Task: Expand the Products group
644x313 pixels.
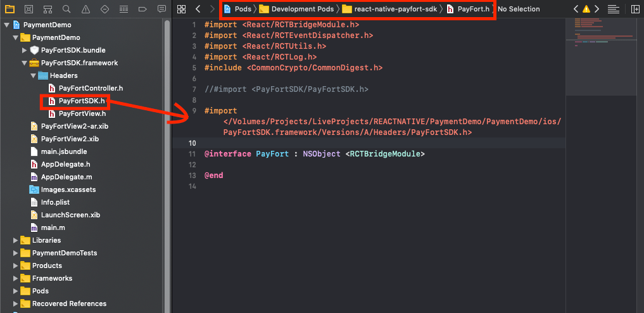Action: click(x=16, y=265)
